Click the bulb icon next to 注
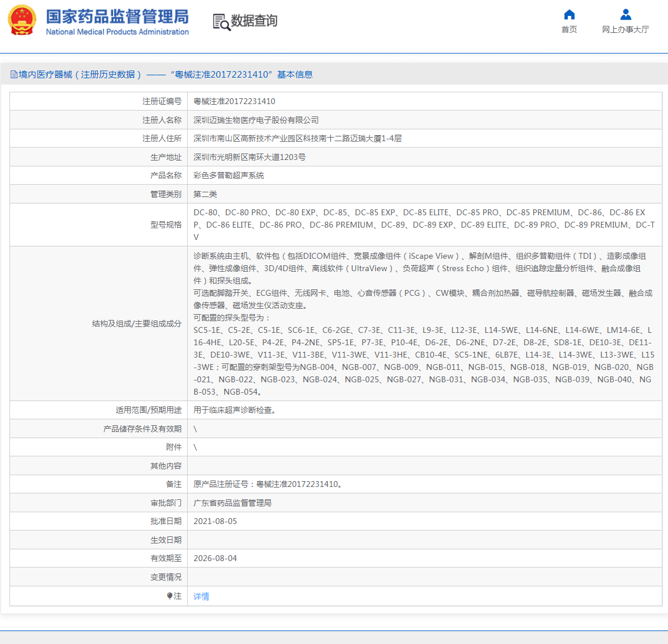 point(170,596)
